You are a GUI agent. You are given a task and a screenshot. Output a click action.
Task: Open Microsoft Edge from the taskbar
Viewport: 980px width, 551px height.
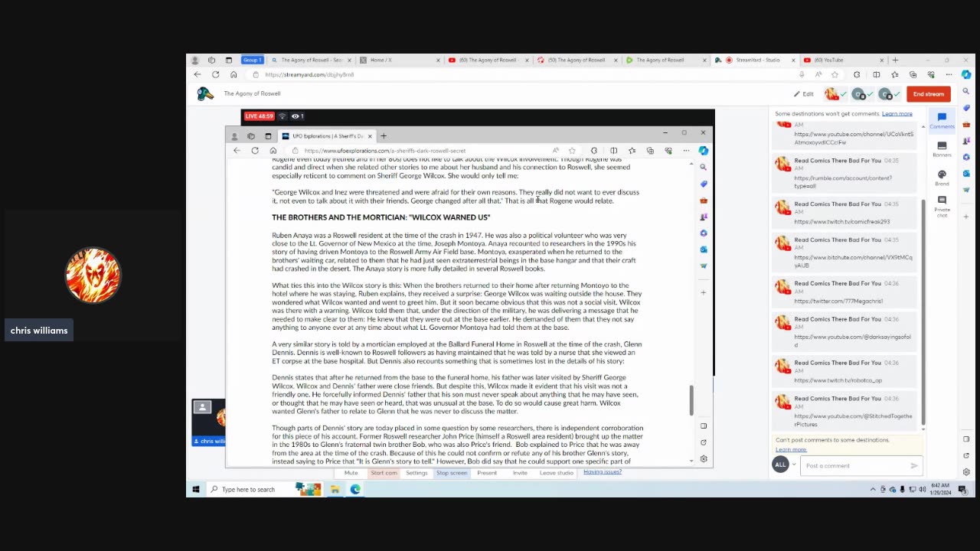pos(356,489)
